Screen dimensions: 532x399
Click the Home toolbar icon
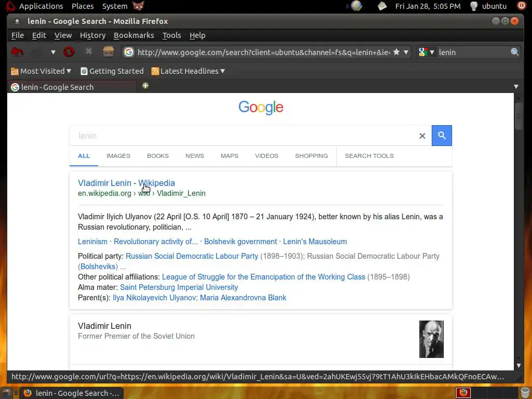point(108,51)
